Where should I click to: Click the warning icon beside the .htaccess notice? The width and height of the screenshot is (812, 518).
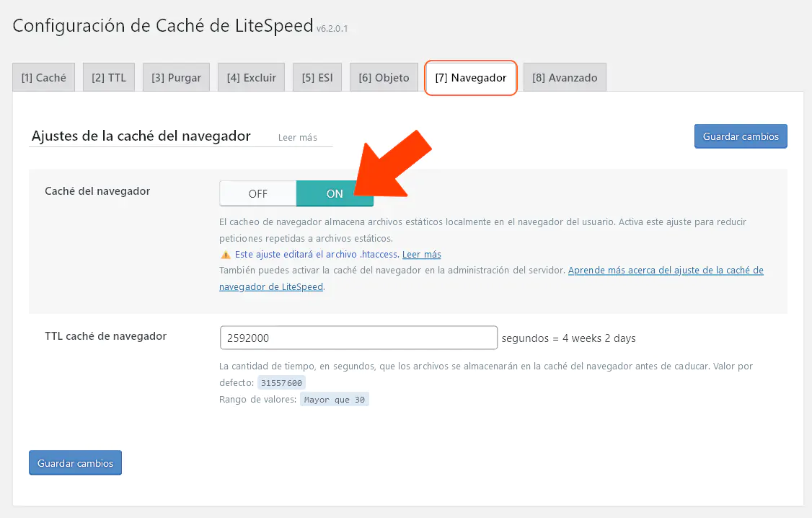[x=226, y=255]
